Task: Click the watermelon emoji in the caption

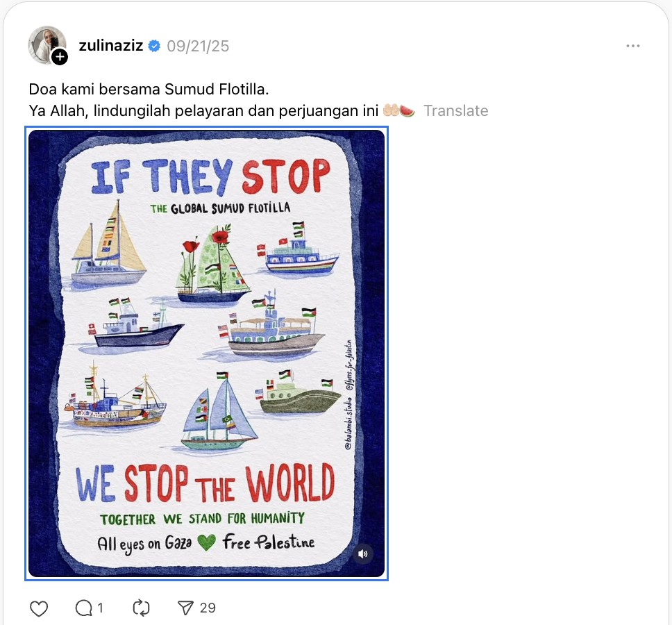Action: (408, 110)
